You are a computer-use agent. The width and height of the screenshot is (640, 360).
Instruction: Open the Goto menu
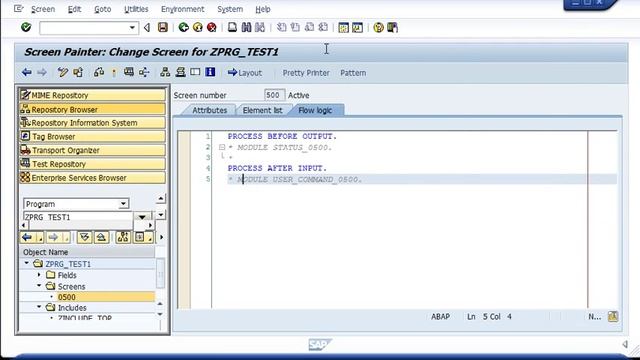[x=102, y=9]
